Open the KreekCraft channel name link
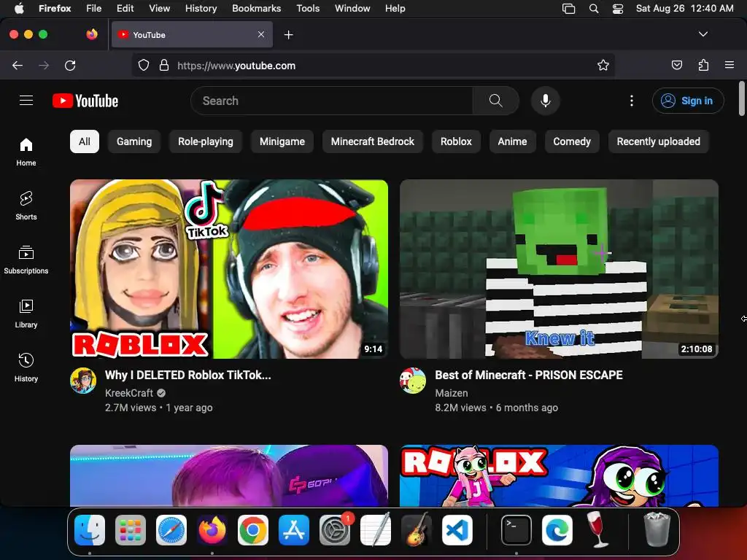 click(129, 393)
